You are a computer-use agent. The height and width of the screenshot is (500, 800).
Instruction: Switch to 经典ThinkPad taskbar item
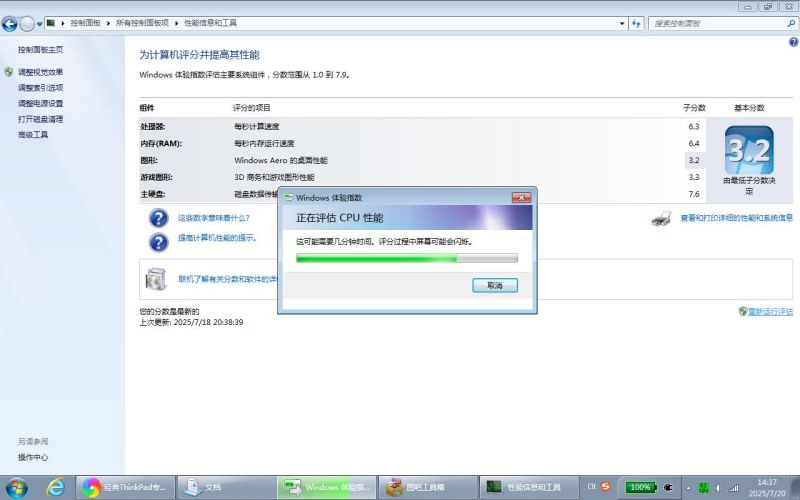tap(126, 488)
